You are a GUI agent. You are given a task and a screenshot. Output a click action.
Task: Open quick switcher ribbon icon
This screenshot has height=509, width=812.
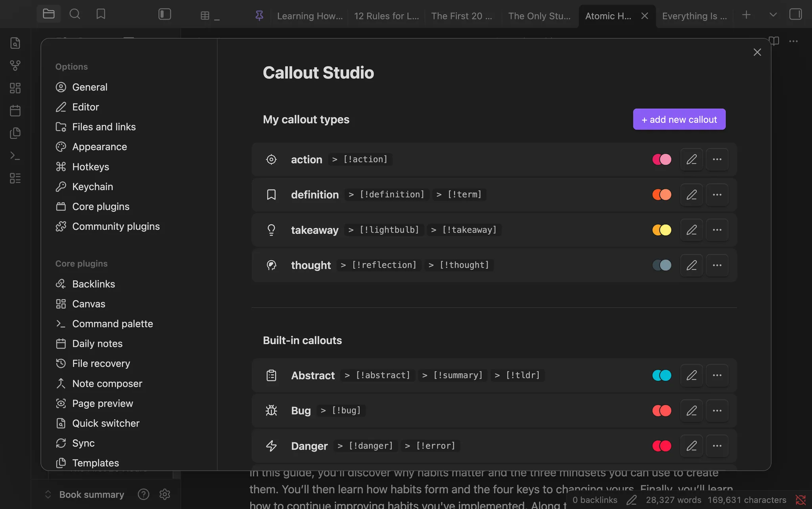point(15,43)
